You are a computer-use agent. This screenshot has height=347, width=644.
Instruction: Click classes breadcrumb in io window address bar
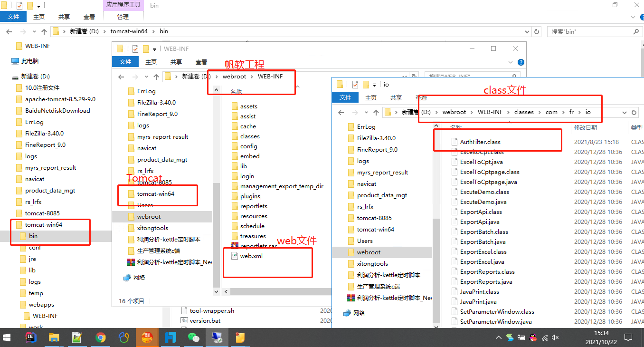[x=524, y=112]
